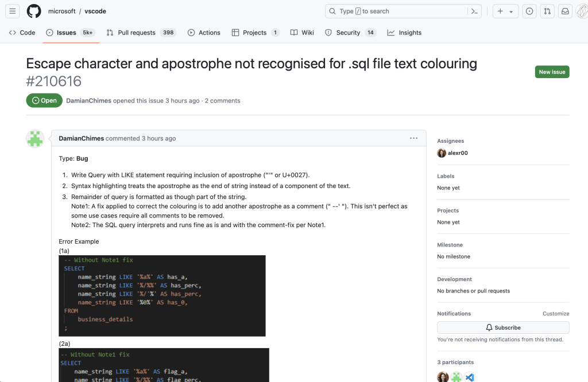Click DamianChimes avatar beside the comment

(x=35, y=139)
